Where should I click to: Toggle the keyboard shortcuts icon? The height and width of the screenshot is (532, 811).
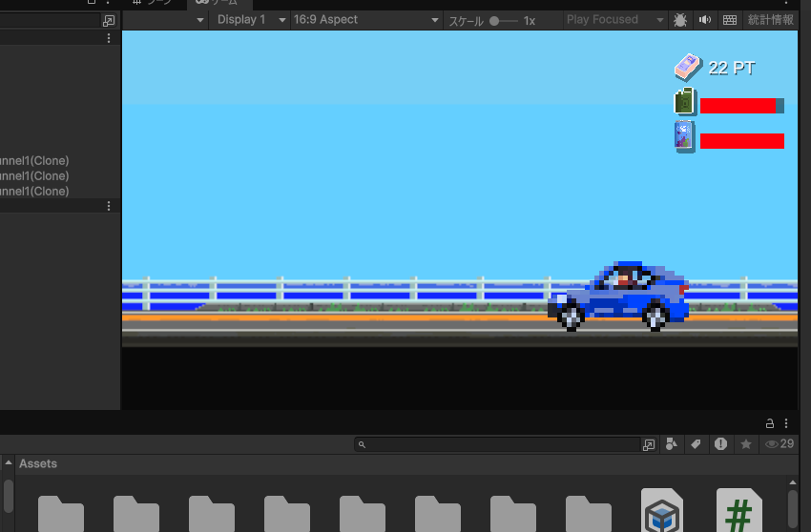coord(730,20)
